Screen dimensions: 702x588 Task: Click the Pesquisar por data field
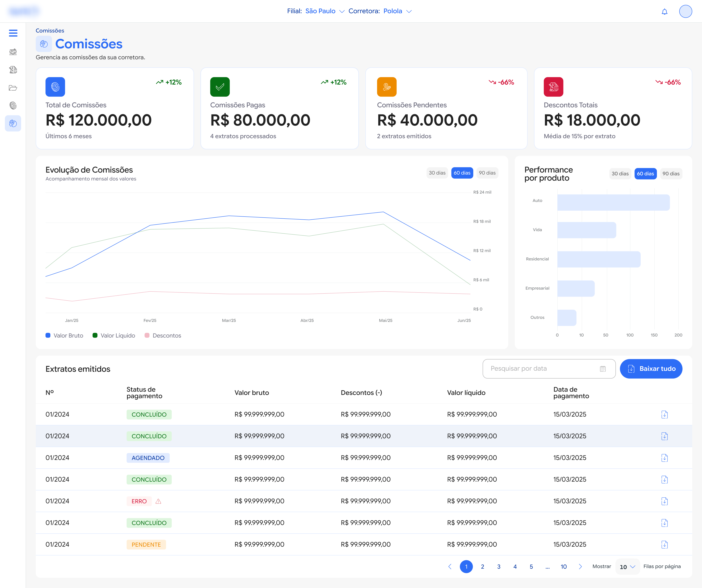(549, 369)
